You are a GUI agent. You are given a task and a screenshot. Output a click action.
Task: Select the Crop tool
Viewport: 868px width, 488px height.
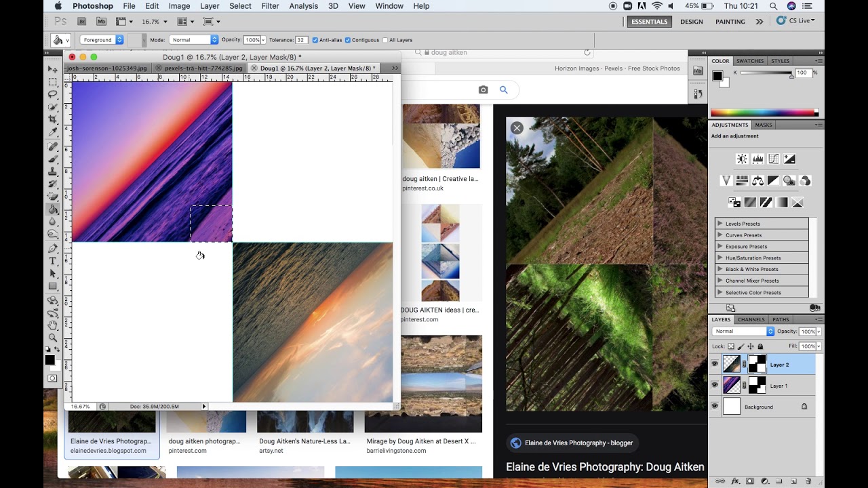(x=53, y=119)
